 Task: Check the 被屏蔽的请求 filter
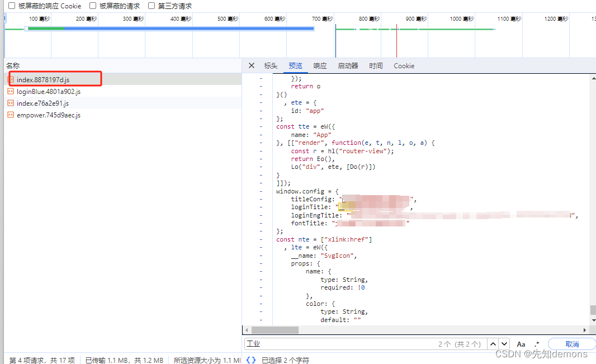(x=93, y=6)
